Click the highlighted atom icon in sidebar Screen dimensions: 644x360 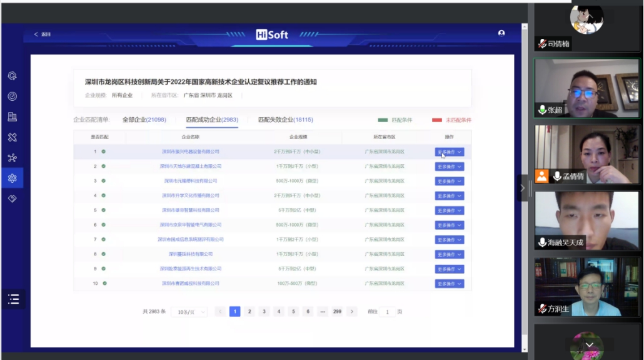[12, 178]
